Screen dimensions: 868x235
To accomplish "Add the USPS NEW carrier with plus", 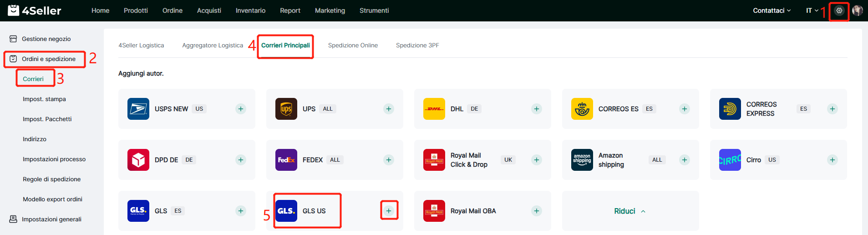I will coord(241,109).
